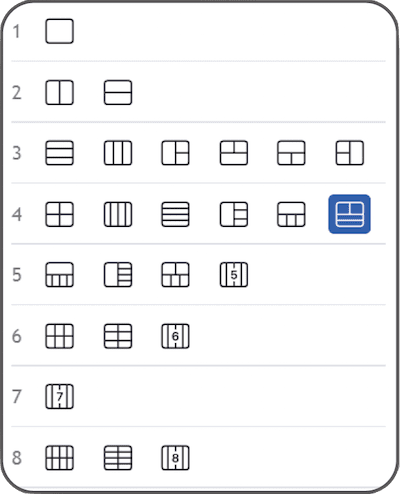Select the single-pane layout icon
400x494 pixels.
59,31
